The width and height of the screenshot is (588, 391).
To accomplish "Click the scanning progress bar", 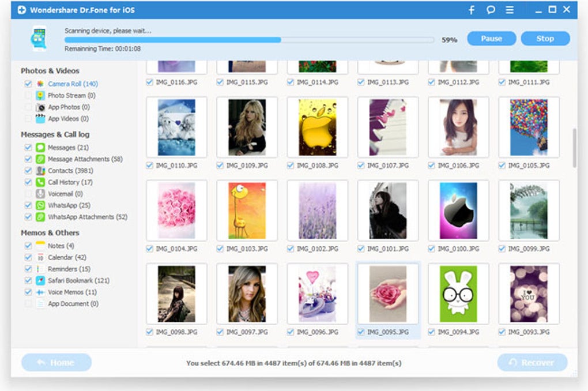I will tap(248, 40).
